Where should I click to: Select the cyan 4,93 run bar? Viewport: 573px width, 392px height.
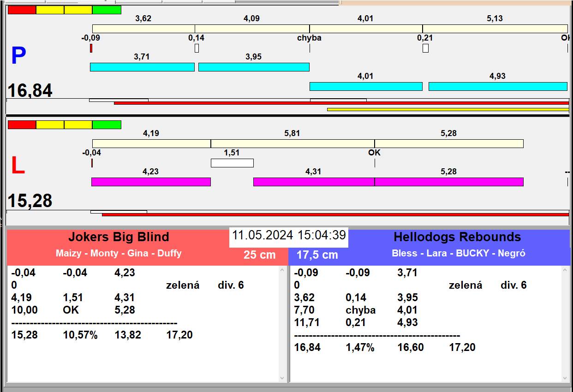coord(498,86)
